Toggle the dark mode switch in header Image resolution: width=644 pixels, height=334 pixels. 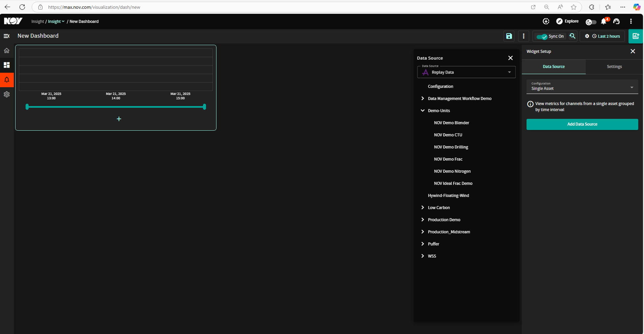[x=591, y=22]
